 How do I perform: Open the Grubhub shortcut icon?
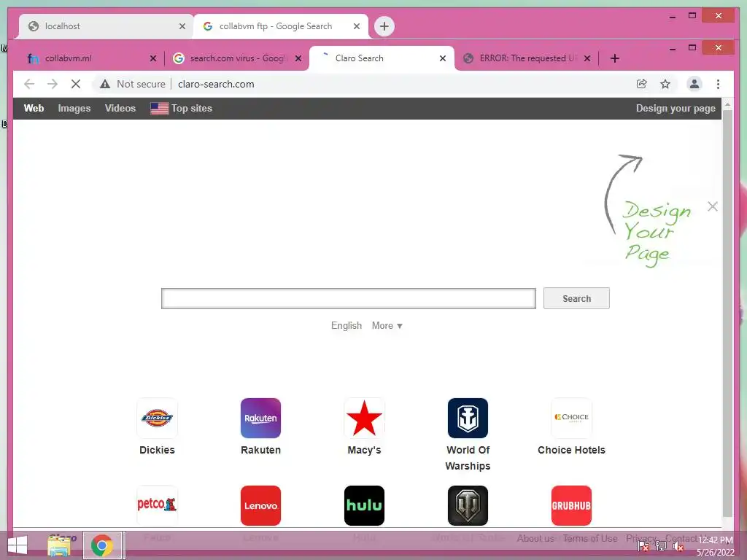571,505
